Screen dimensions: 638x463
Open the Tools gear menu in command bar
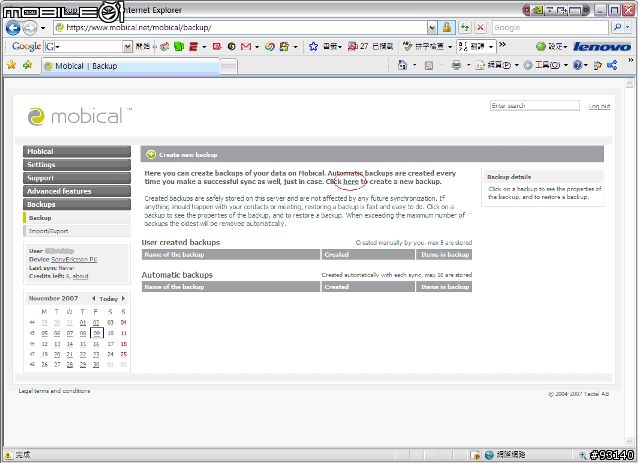[545, 65]
